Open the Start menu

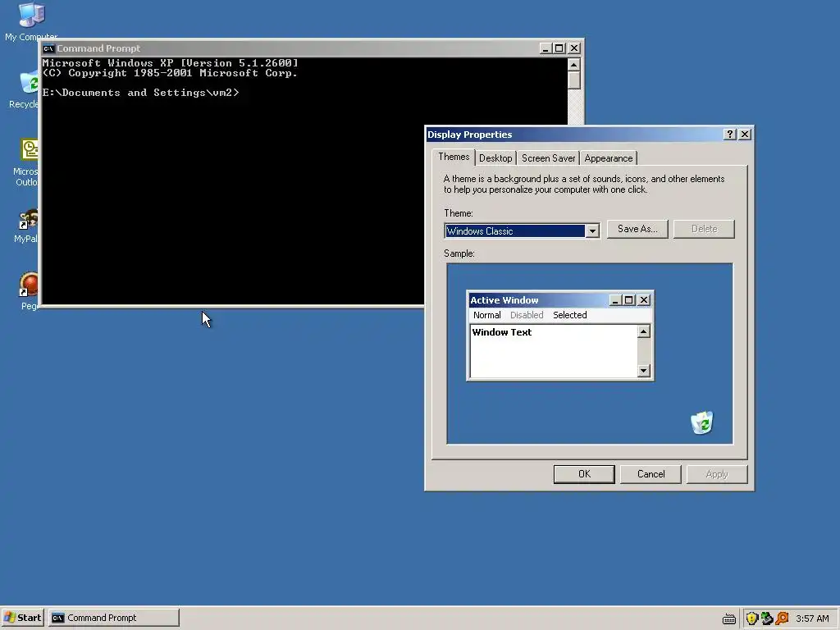(x=22, y=618)
